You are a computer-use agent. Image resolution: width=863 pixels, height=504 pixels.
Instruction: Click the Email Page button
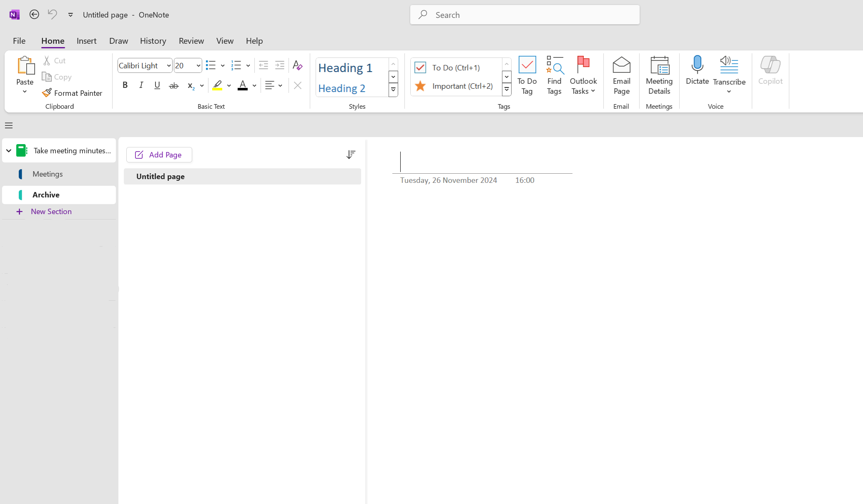(621, 75)
